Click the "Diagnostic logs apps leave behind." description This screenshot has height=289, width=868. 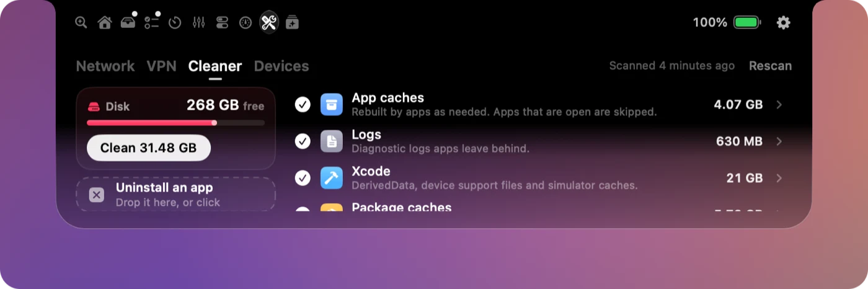click(441, 149)
